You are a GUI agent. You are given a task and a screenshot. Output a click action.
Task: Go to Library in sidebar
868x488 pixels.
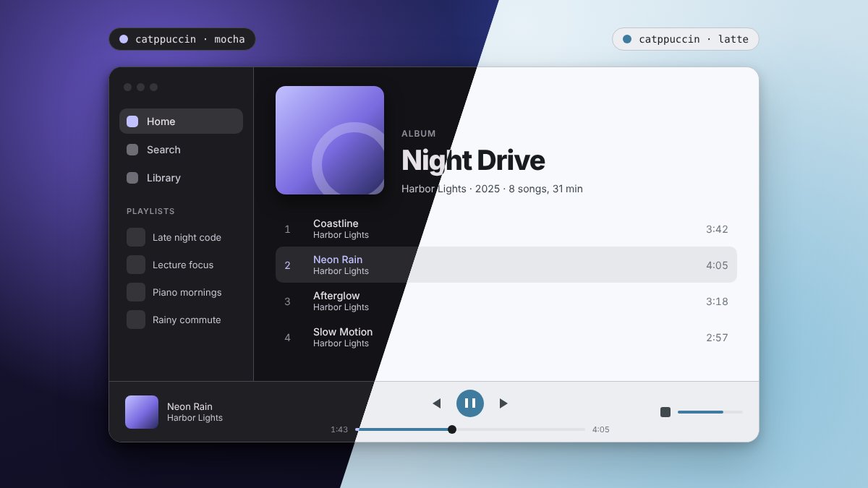tap(181, 178)
